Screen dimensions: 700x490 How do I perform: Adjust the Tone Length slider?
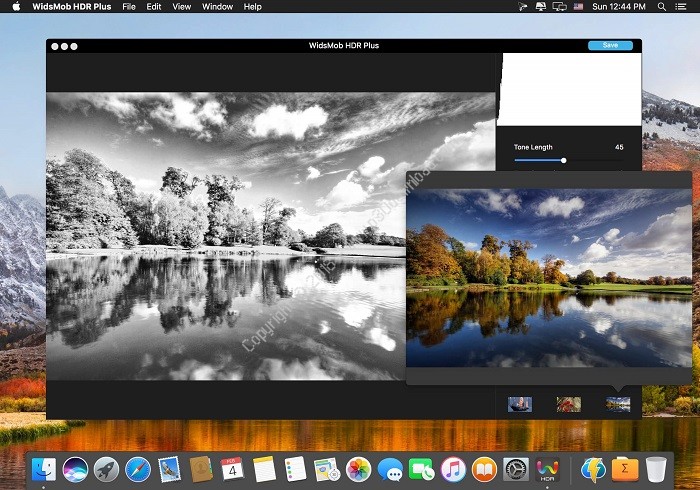click(564, 160)
